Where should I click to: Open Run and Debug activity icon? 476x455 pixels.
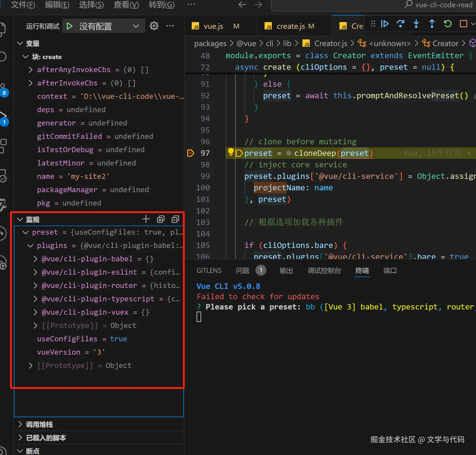(3, 119)
